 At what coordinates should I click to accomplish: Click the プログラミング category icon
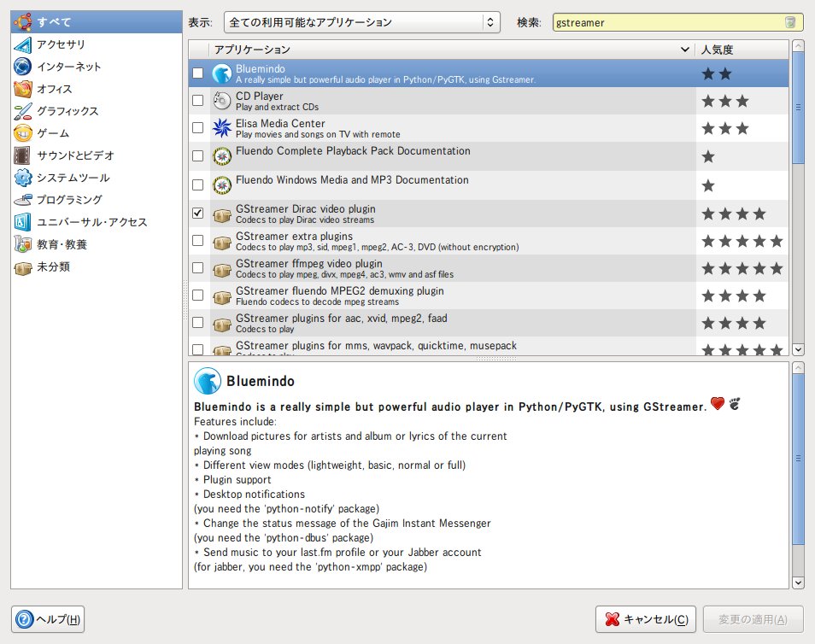23,200
